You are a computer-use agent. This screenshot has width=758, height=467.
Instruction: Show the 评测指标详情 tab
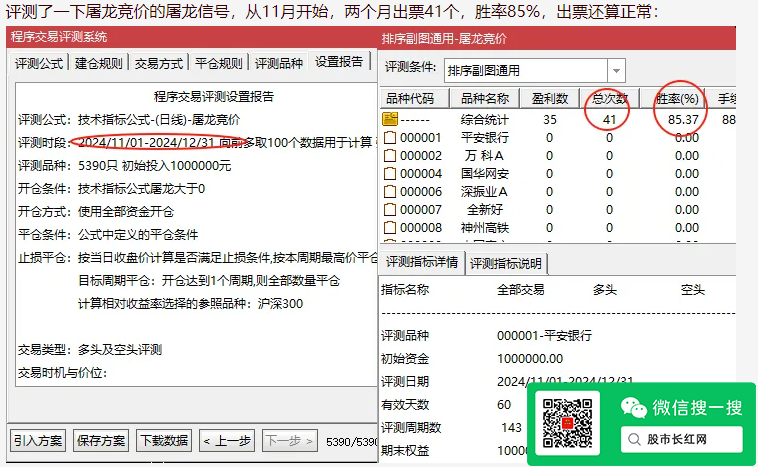[422, 262]
